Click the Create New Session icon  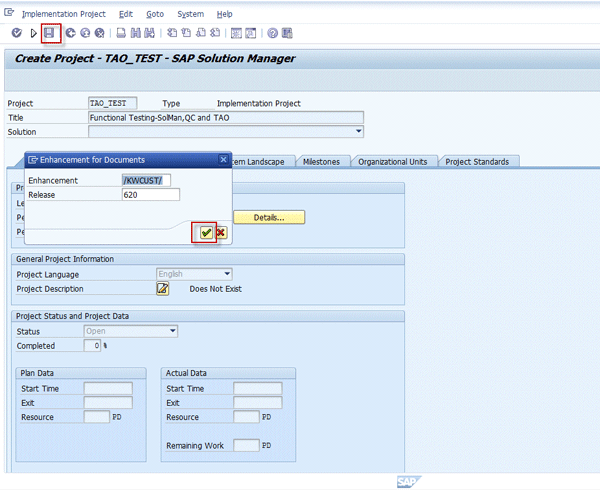pyautogui.click(x=236, y=33)
